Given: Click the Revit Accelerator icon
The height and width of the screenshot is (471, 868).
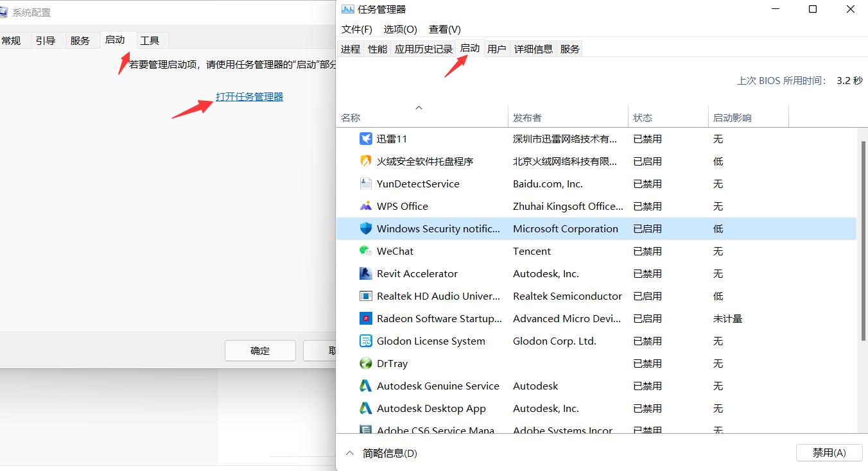Looking at the screenshot, I should pyautogui.click(x=366, y=273).
